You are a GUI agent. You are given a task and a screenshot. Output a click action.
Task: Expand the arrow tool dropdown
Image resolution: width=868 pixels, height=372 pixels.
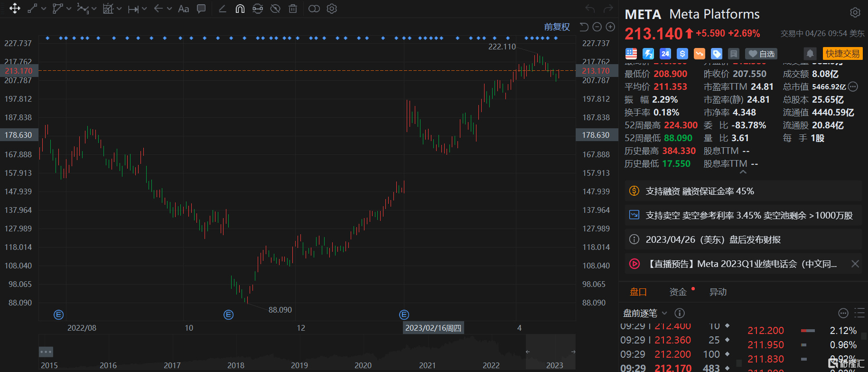coord(169,9)
